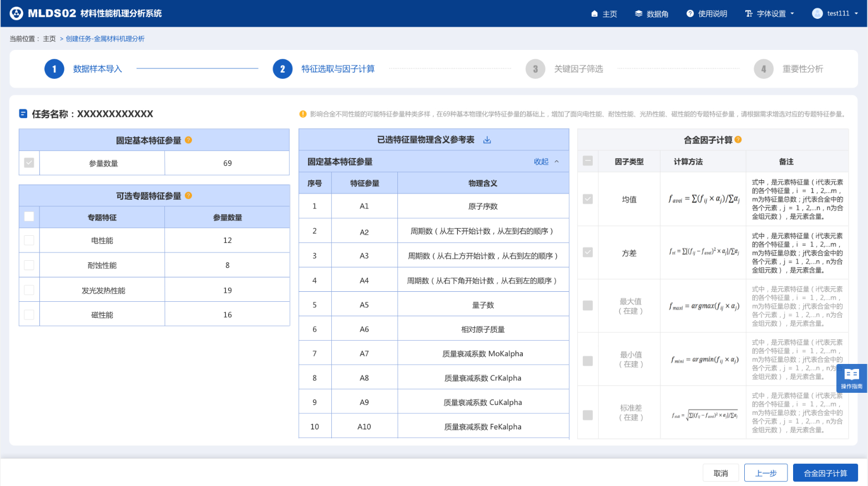Check the 电性能 feature checkbox

pyautogui.click(x=29, y=240)
